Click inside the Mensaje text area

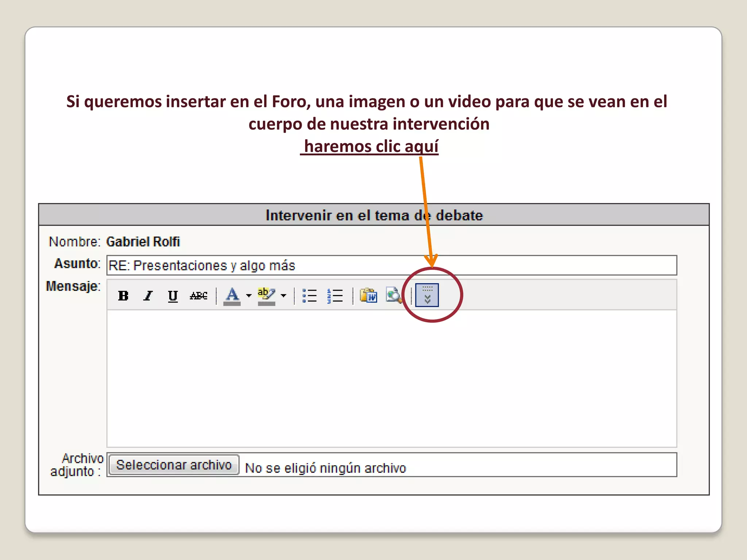click(x=391, y=378)
